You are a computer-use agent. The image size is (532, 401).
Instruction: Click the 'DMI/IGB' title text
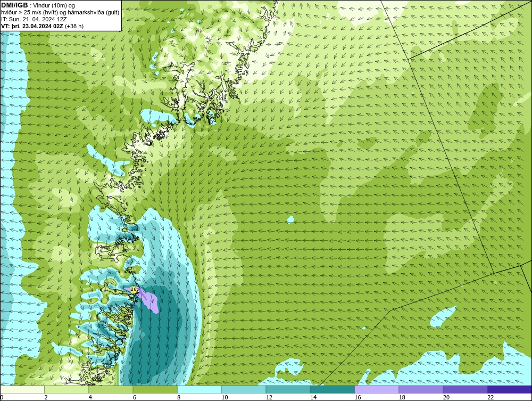point(14,5)
